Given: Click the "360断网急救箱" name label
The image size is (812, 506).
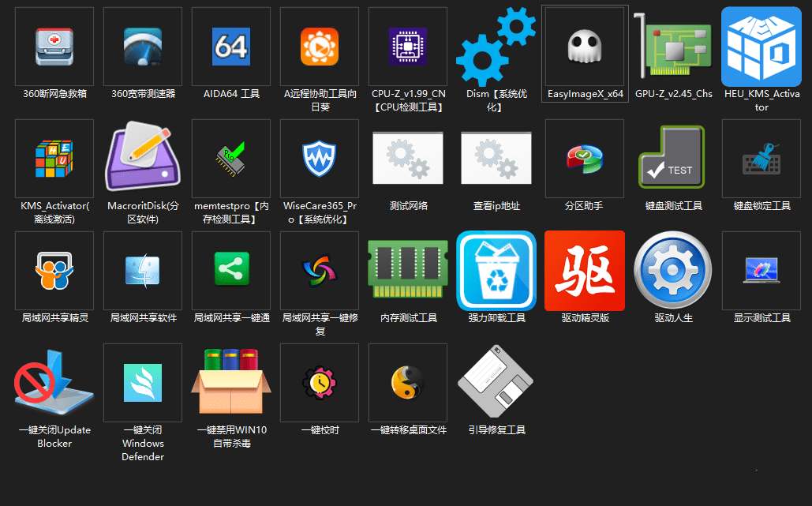Looking at the screenshot, I should click(55, 94).
